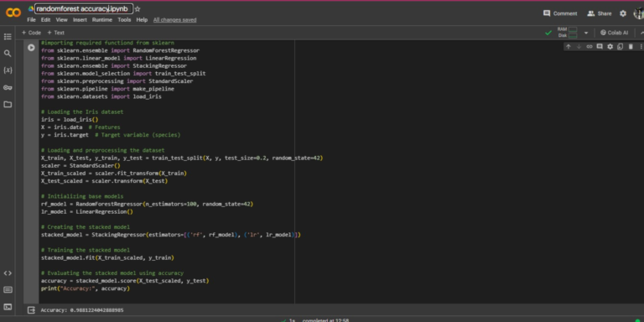Click the print("Accuracy:", accuracy) line
Viewport: 644px width, 322px height.
click(x=86, y=288)
